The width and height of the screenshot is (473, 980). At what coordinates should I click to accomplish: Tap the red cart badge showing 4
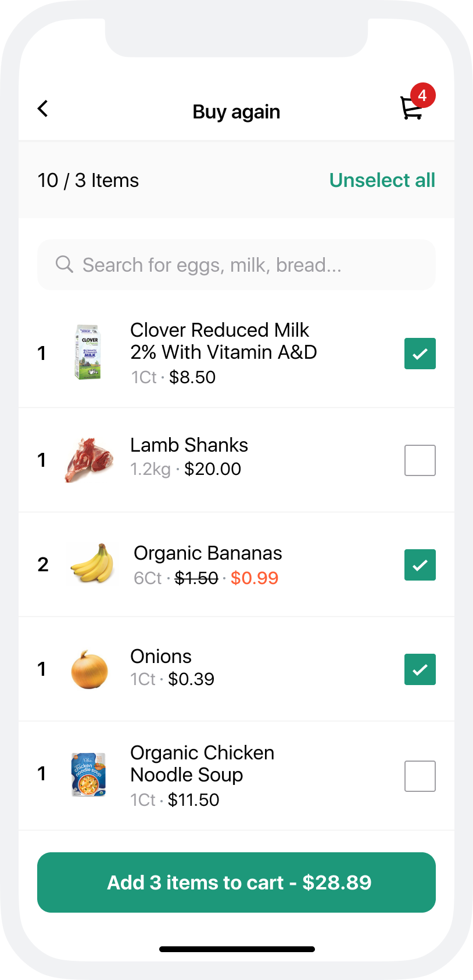coord(422,95)
